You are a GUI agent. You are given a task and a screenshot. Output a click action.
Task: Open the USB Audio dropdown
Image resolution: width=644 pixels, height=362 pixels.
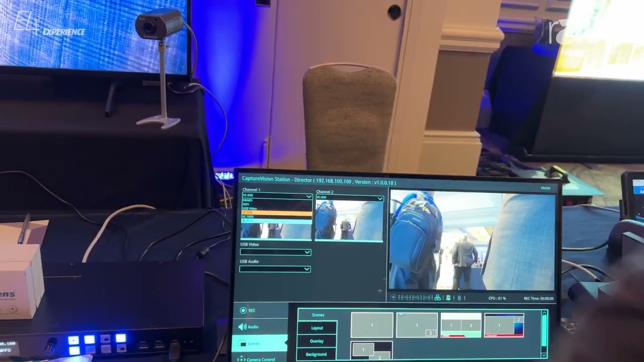[275, 269]
